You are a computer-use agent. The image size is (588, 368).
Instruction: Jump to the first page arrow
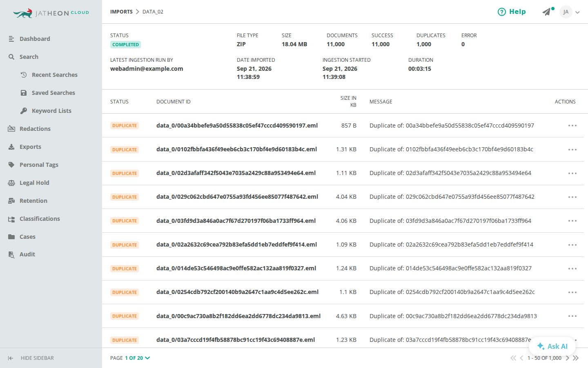513,358
